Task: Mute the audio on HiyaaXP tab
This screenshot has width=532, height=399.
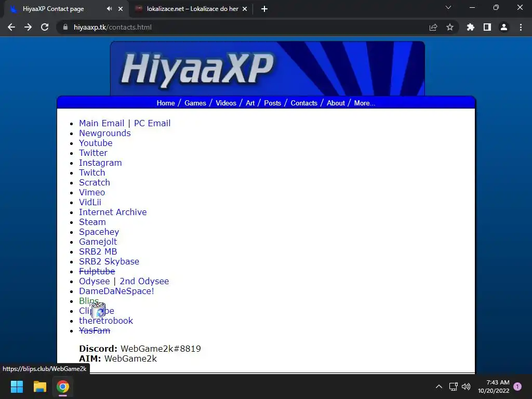Action: (109, 9)
